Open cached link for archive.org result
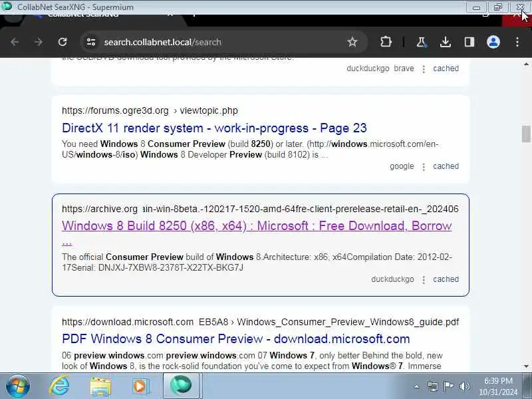The image size is (532, 399). (446, 279)
